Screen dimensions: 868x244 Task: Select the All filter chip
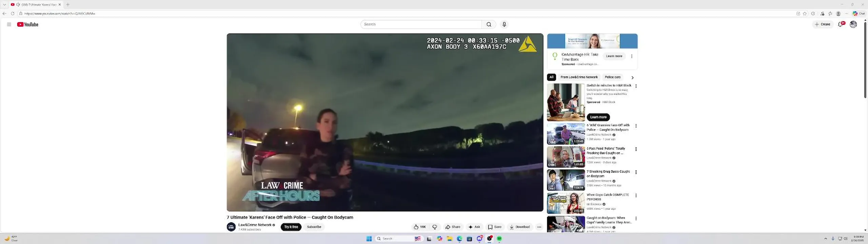coord(552,77)
